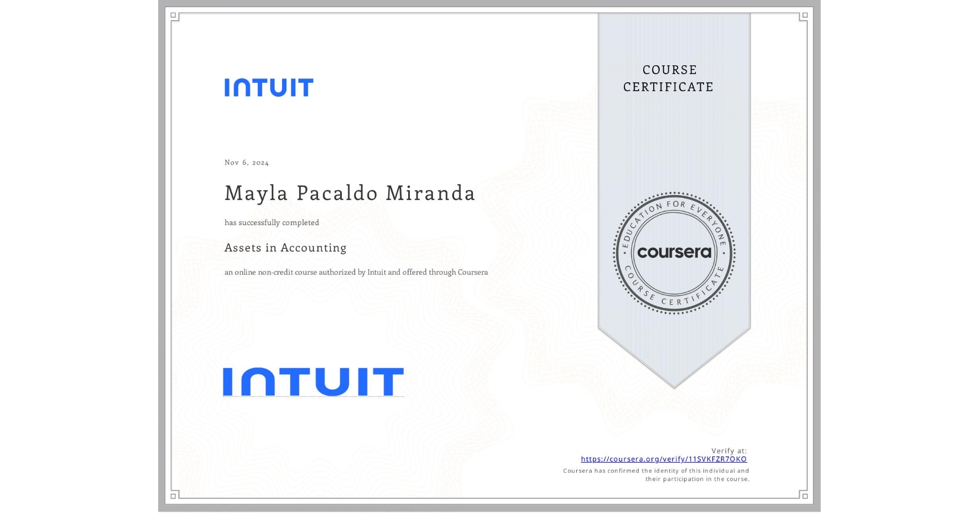Viewport: 980px width, 513px height.
Task: Click the Coursera identity confirmation statement
Action: (655, 474)
